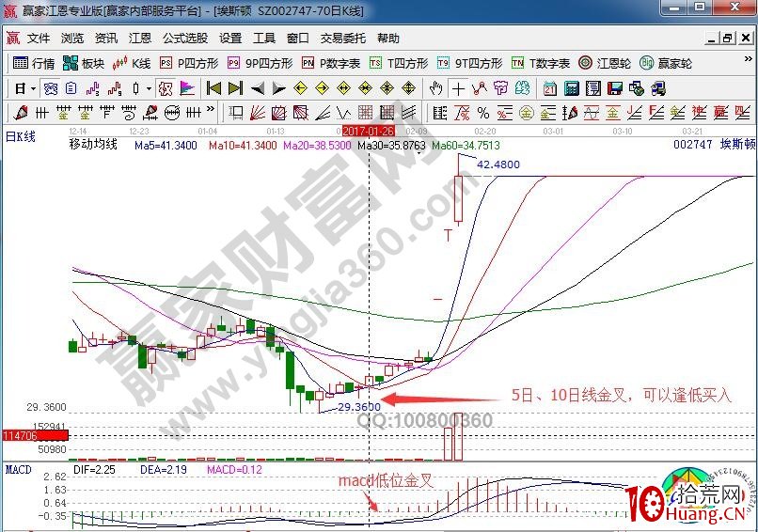The image size is (758, 532).
Task: Click the notes document icon
Action: point(593,88)
